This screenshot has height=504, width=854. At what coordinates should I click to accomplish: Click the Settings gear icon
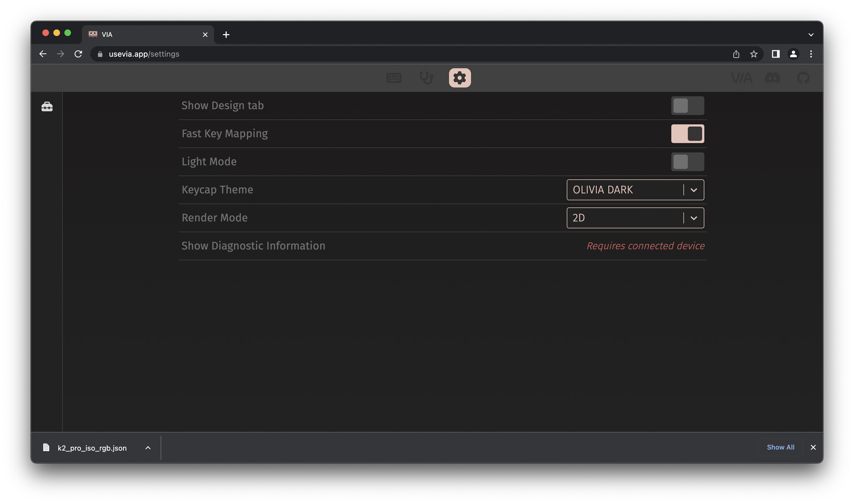click(460, 78)
